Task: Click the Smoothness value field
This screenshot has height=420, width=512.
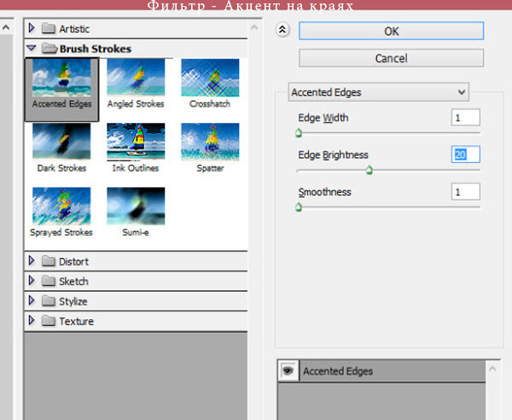Action: pos(466,192)
